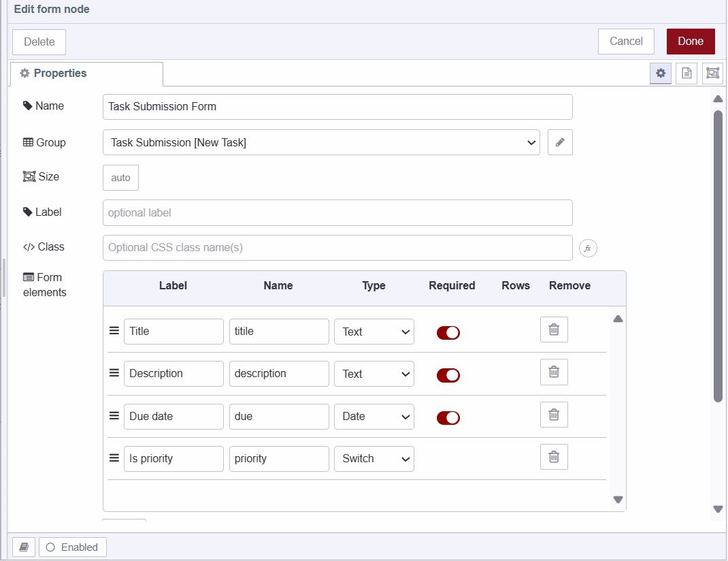Click the fx expression icon next to Class
This screenshot has height=561, width=728.
(587, 248)
